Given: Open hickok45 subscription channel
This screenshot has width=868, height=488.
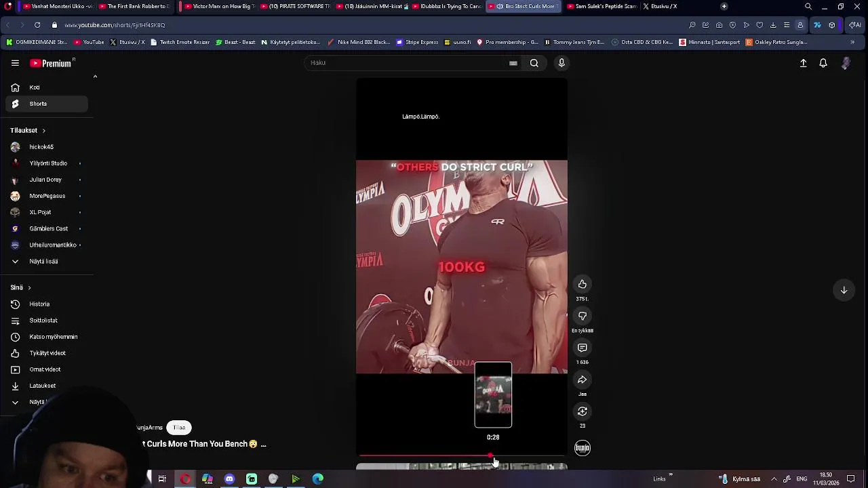Looking at the screenshot, I should coord(47,146).
